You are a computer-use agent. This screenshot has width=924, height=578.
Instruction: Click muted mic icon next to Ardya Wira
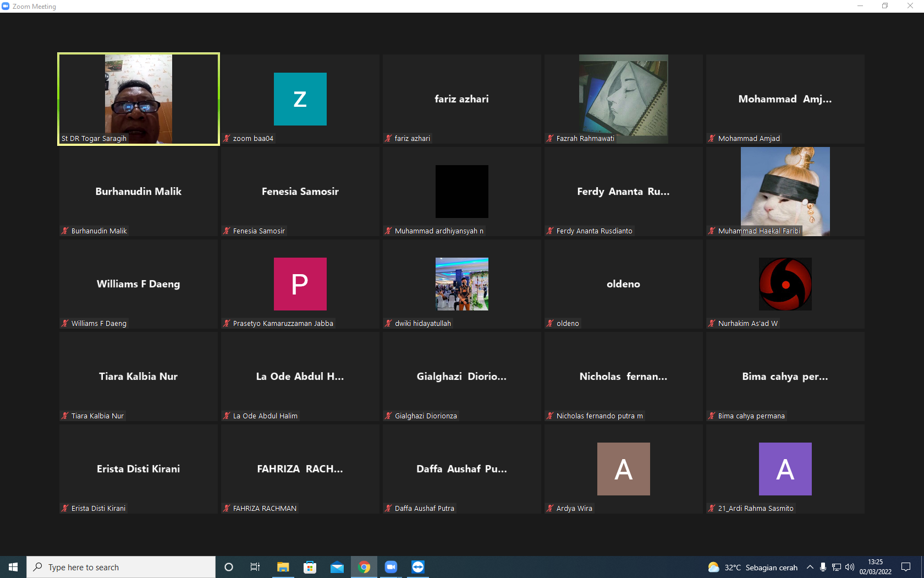point(550,508)
